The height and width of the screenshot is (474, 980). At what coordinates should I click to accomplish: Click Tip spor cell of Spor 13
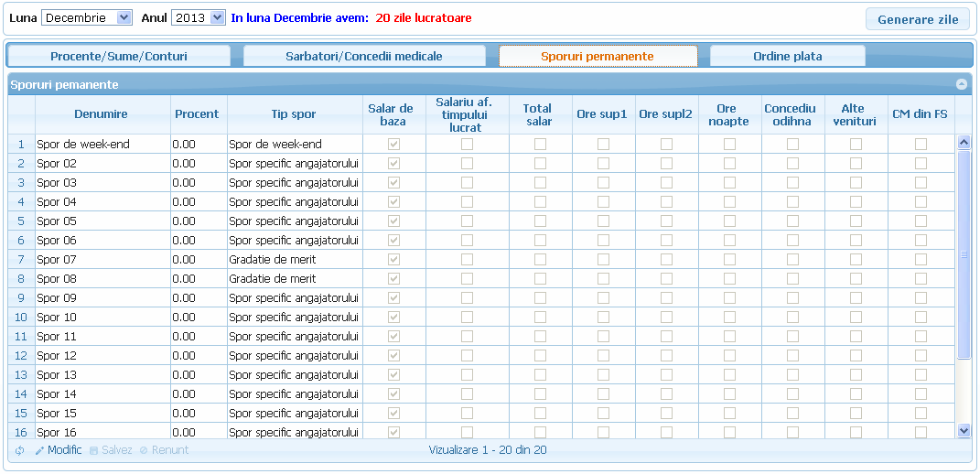[295, 375]
